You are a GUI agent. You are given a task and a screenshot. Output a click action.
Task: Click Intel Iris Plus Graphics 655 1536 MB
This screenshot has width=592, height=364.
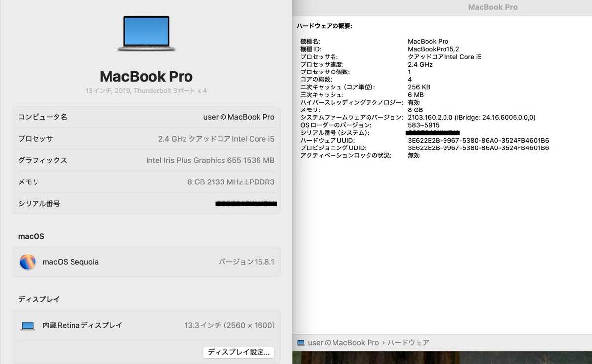(x=210, y=160)
